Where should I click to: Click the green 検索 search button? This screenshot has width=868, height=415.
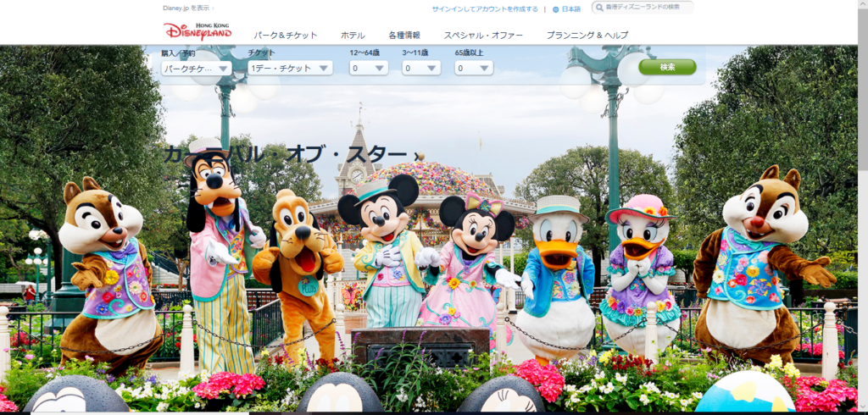[667, 67]
